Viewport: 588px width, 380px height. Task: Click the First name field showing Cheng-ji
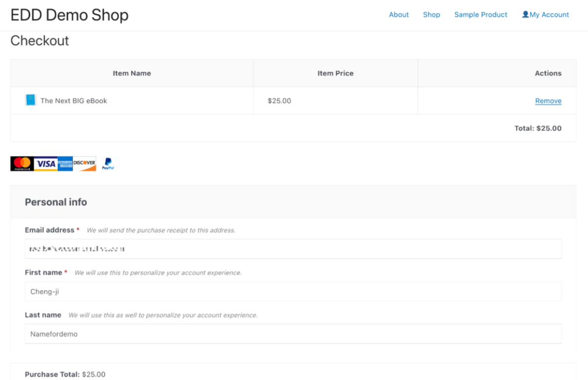293,291
